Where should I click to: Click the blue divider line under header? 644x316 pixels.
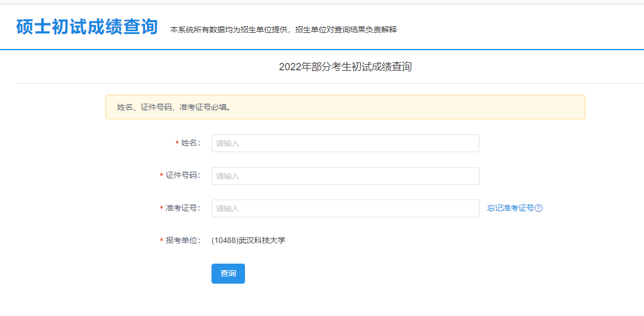click(322, 50)
